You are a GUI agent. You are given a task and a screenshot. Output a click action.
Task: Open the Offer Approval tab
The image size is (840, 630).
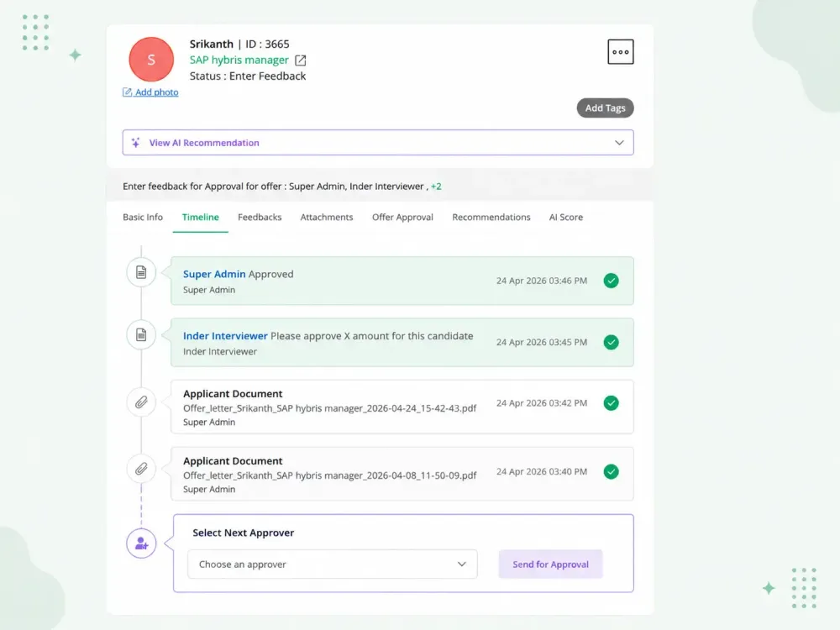(x=402, y=217)
